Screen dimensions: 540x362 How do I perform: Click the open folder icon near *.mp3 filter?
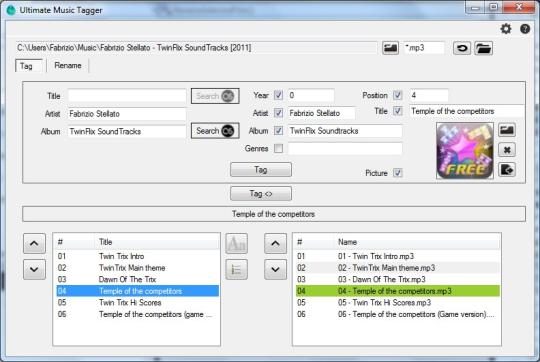(483, 48)
